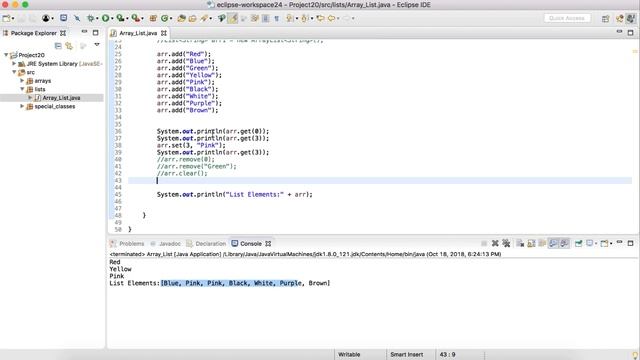Click the Search flashlight toolbar icon
Screen dimensions: 640x360
tap(204, 18)
